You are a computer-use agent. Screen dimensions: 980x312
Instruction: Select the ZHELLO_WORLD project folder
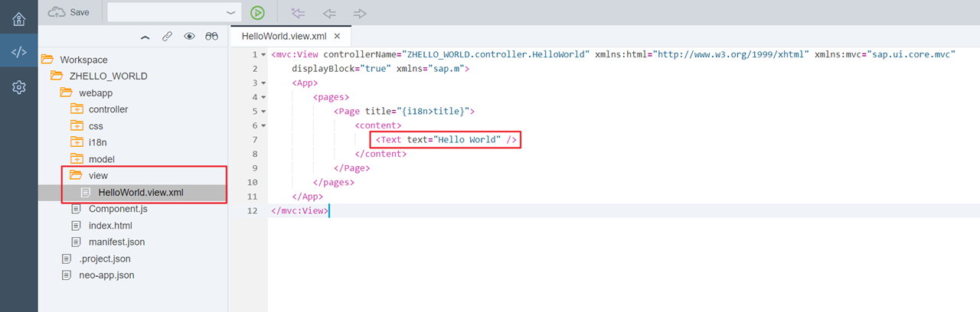click(x=108, y=76)
